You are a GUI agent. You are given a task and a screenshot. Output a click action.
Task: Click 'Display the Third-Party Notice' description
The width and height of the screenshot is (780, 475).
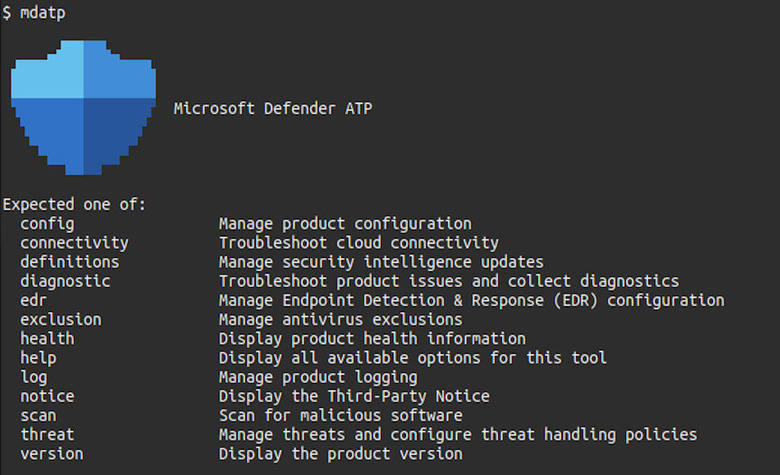(x=354, y=396)
